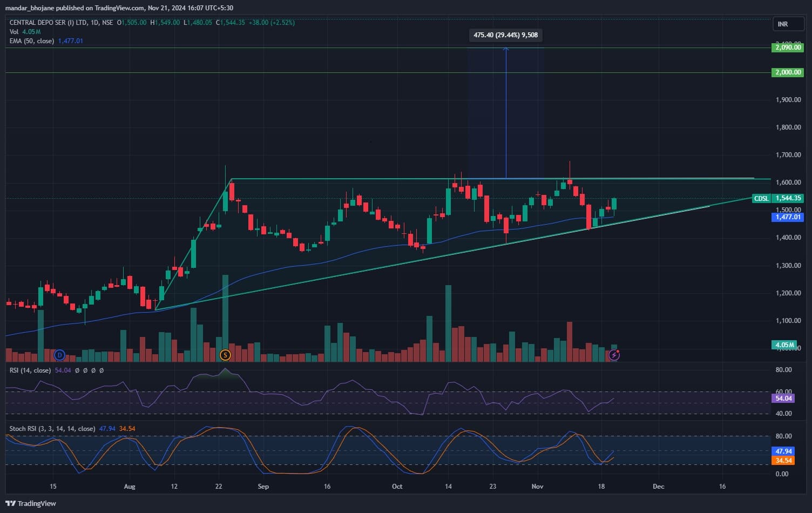
Task: Click the purple 54.04 RSI axis tag
Action: point(783,399)
